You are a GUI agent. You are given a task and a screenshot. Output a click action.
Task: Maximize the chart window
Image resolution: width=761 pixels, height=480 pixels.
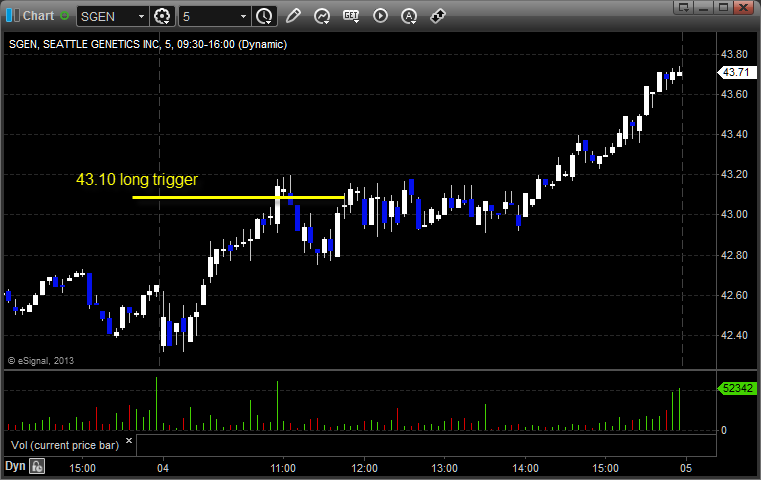coord(723,7)
